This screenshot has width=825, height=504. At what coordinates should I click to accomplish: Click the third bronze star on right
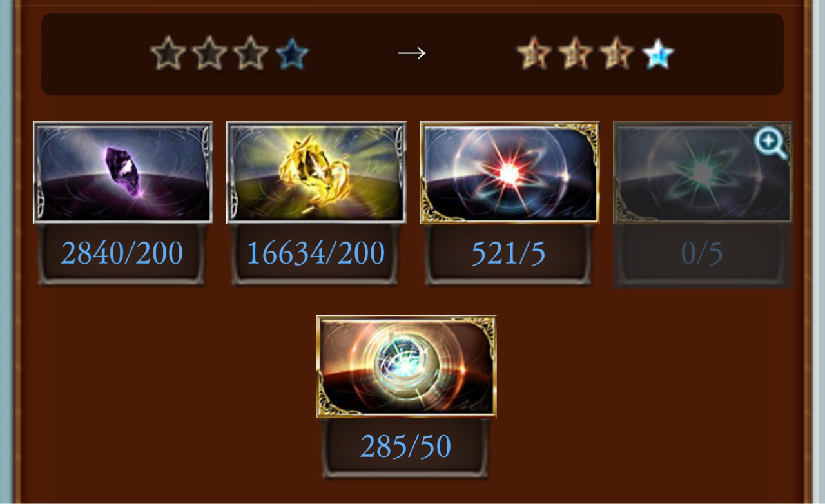(617, 53)
